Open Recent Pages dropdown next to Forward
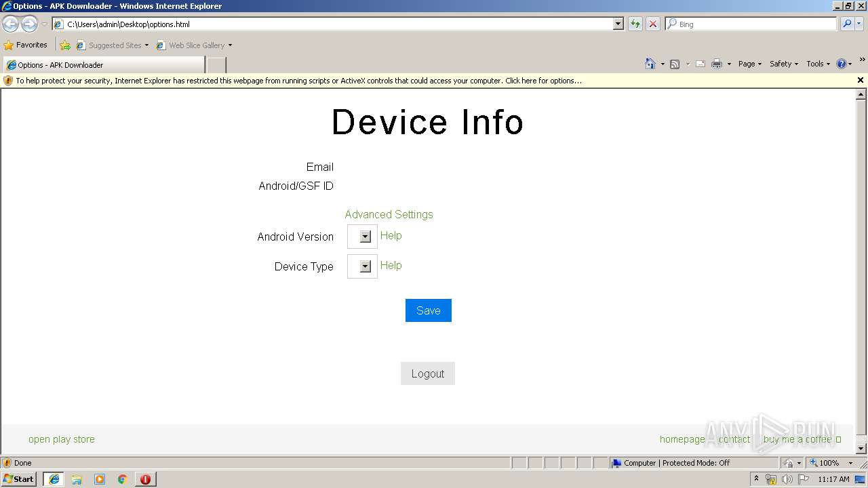This screenshot has height=488, width=868. 44,24
